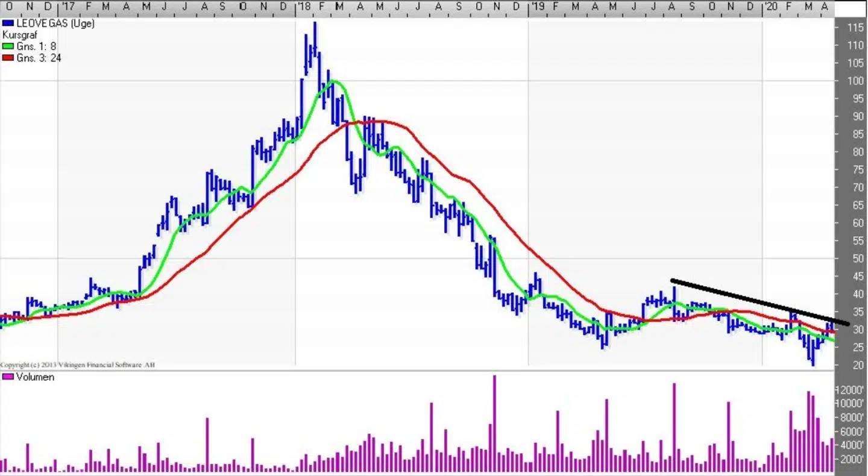The image size is (868, 476).
Task: Click the Vikingen Financial Software copyright text
Action: (77, 365)
